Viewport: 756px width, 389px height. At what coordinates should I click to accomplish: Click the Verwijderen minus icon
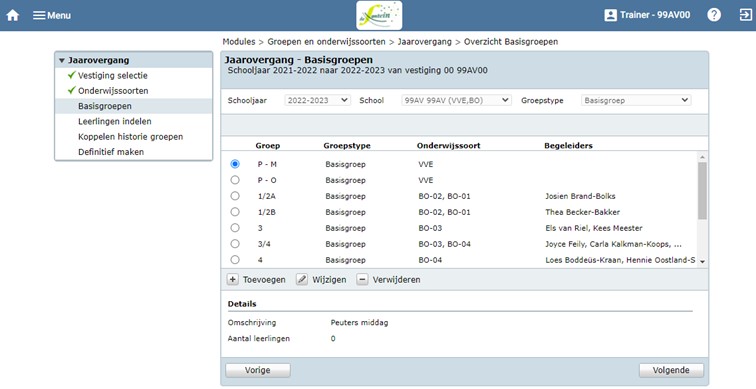point(362,280)
